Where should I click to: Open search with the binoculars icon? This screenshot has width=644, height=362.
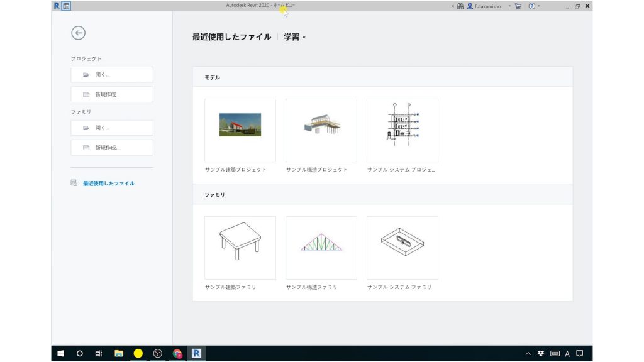pos(460,6)
